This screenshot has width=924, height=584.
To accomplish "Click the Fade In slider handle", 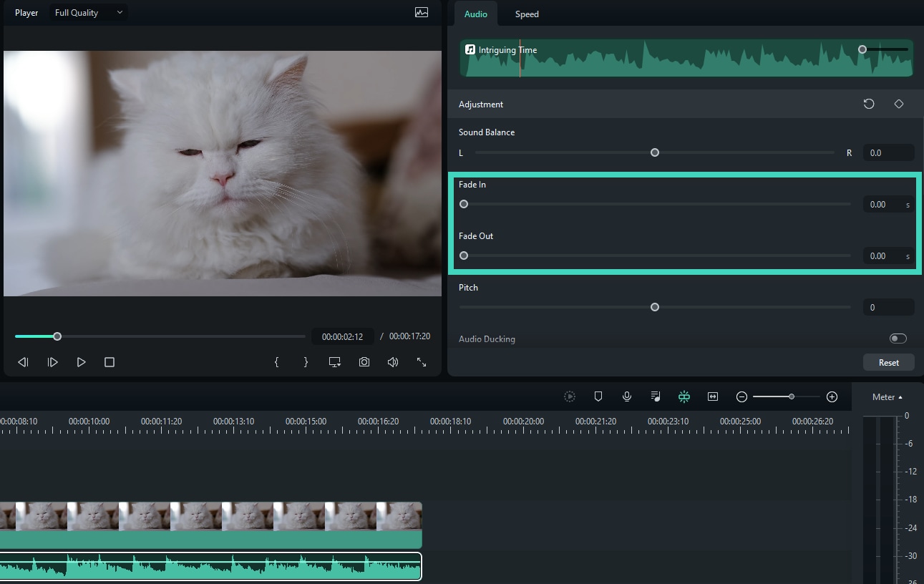I will pos(464,204).
